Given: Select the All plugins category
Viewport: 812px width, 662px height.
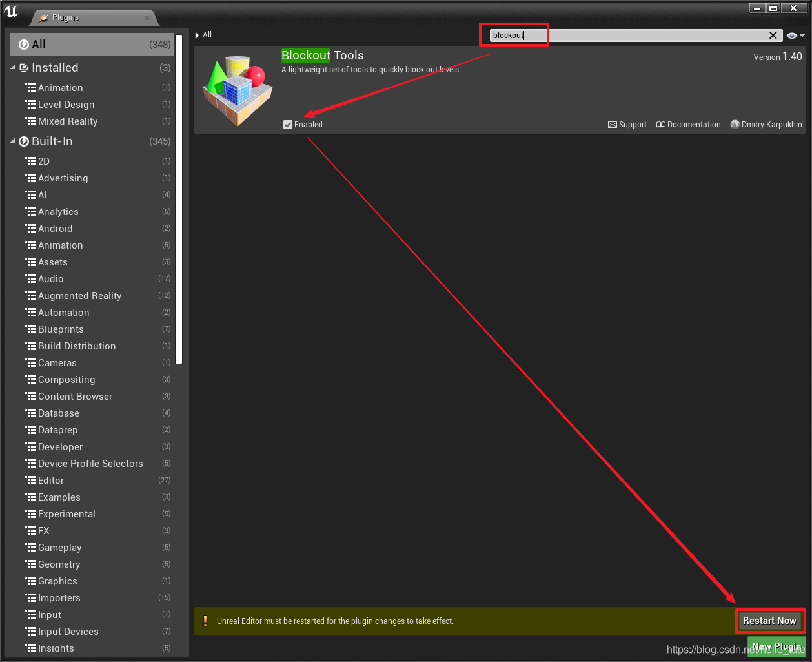Looking at the screenshot, I should click(x=92, y=45).
